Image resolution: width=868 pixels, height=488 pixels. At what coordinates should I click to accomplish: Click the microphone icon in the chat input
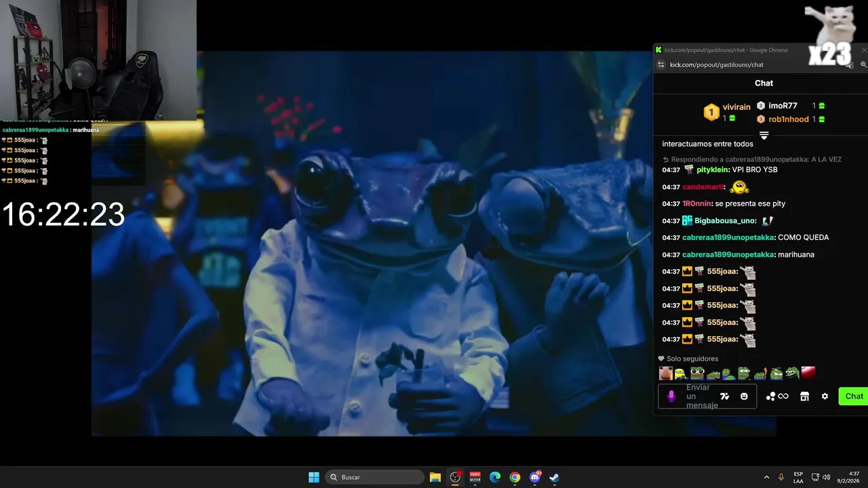click(x=671, y=396)
